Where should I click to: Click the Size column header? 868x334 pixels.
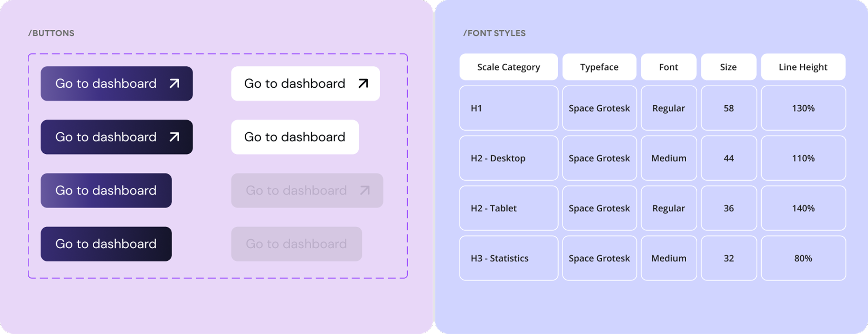pyautogui.click(x=728, y=67)
